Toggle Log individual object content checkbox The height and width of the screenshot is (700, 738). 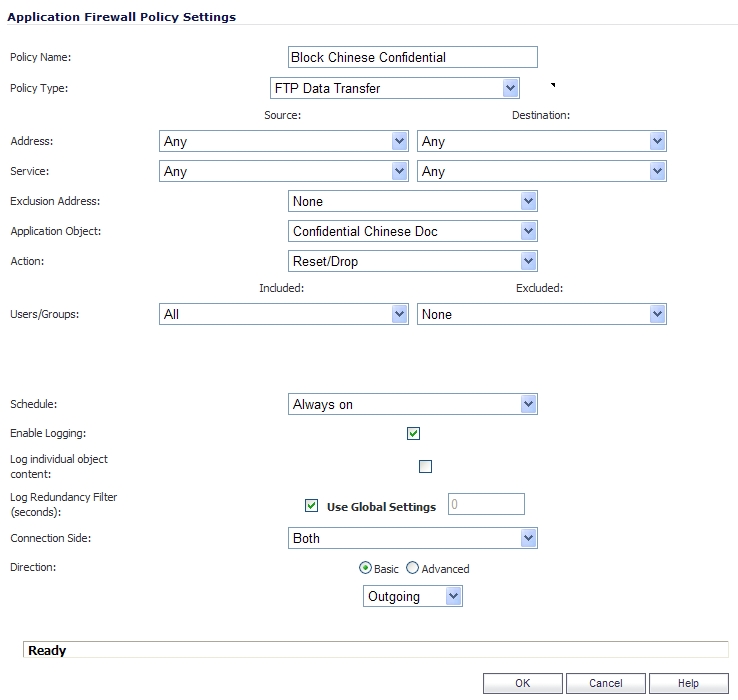click(x=425, y=467)
